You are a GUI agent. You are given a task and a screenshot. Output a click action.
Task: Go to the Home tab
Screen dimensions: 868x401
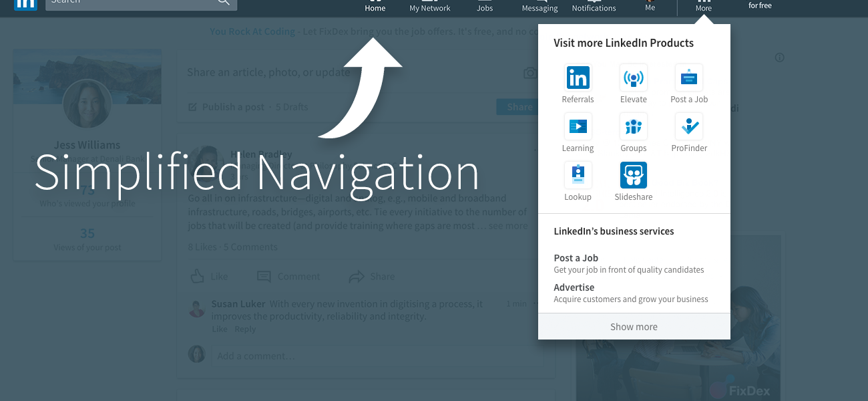tap(375, 7)
